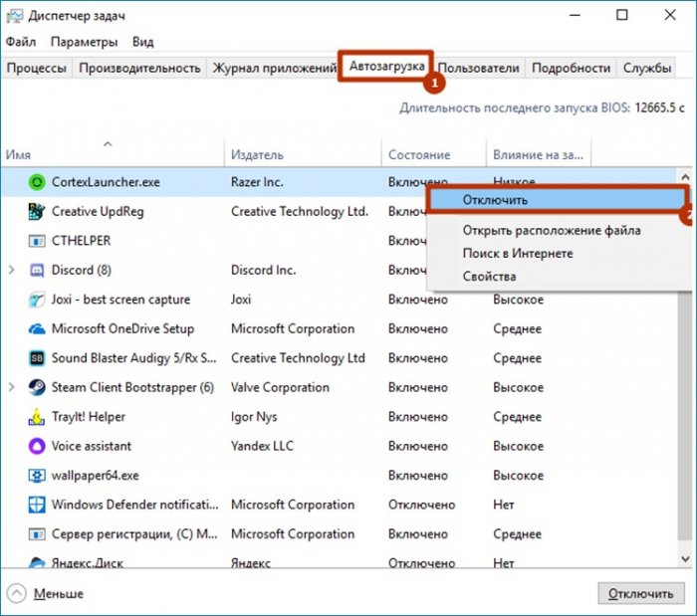
Task: Switch to the Службы tab
Action: tap(647, 68)
